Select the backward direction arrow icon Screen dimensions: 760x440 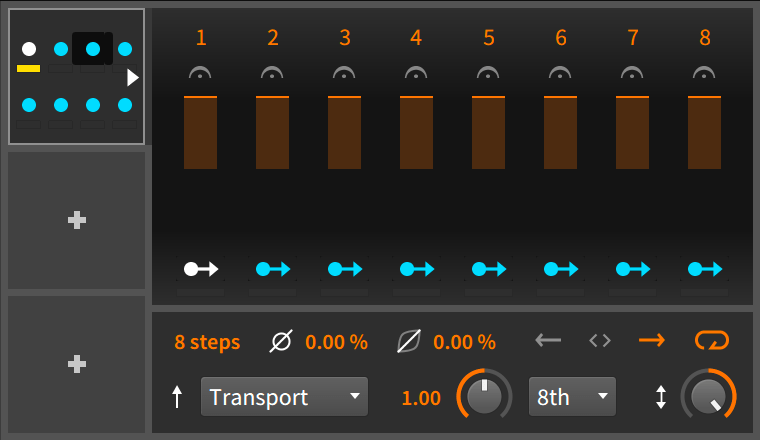(x=548, y=341)
